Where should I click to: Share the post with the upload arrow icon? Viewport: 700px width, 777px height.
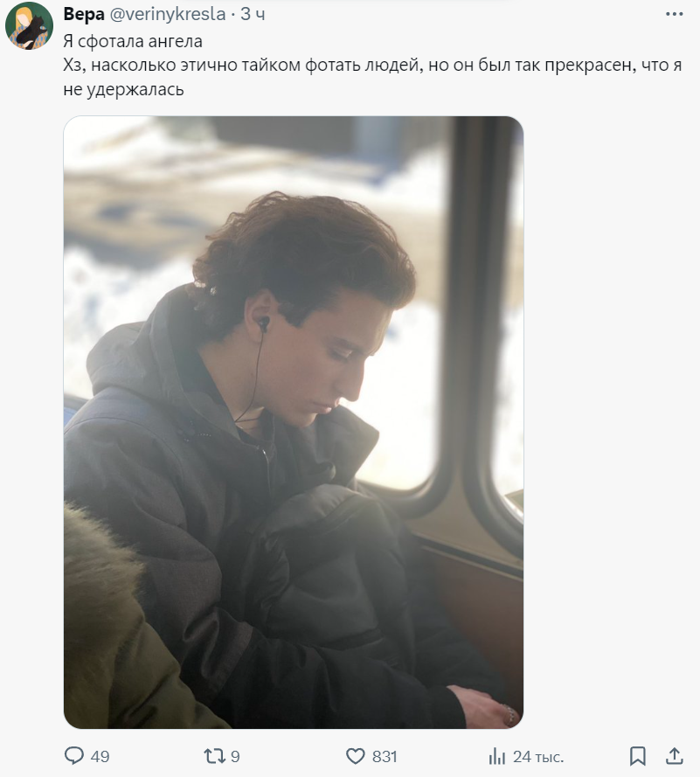675,756
